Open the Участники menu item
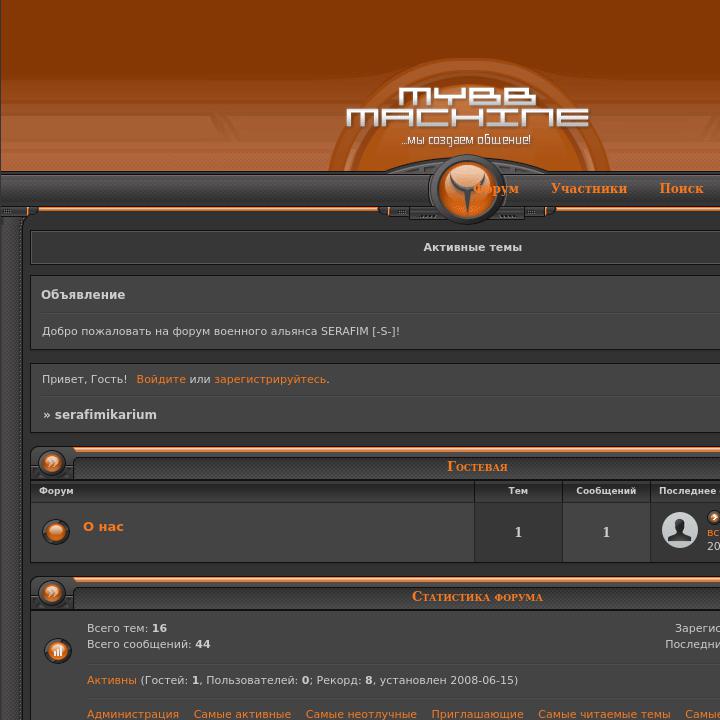This screenshot has height=720, width=720. [x=589, y=188]
